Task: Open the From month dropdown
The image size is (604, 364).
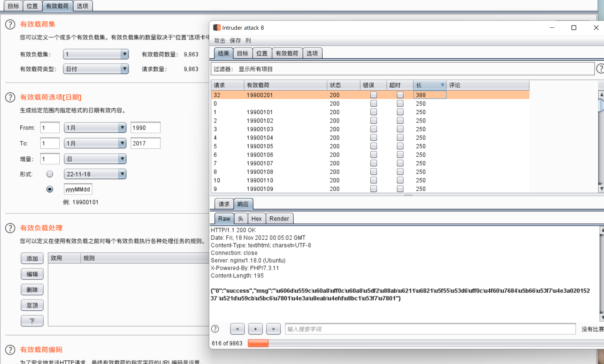Action: 95,128
